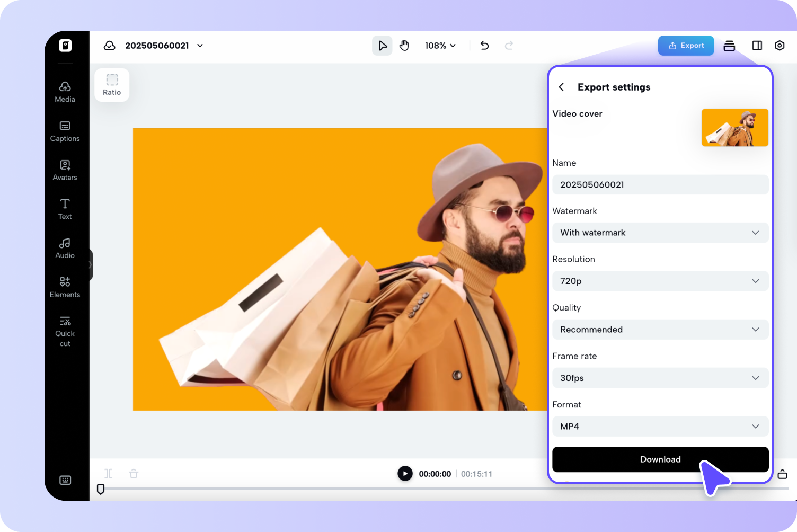Click the split clip icon in timeline
This screenshot has height=532, width=797.
tap(109, 474)
